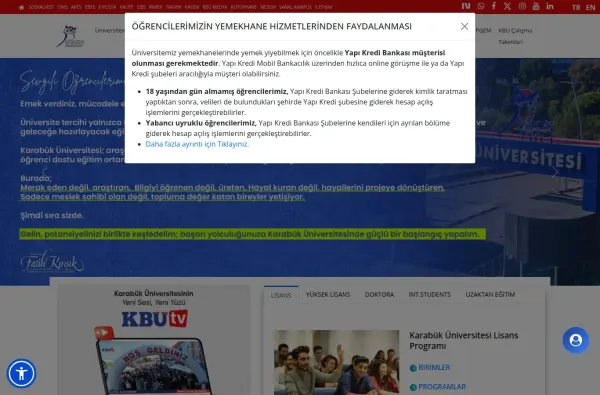Screen dimensions: 600x395
Task: Go to the next slider banner
Action: (x=555, y=172)
